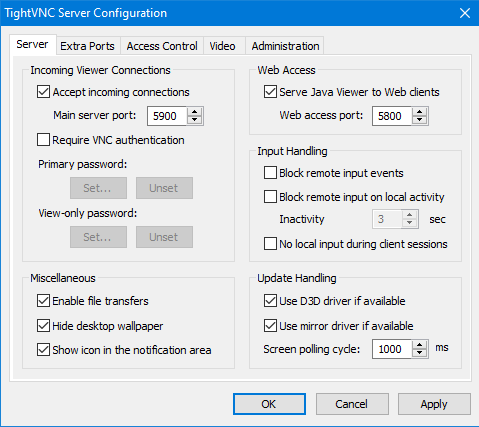Select the Server tab
Viewport: 479px width, 427px height.
pyautogui.click(x=32, y=44)
